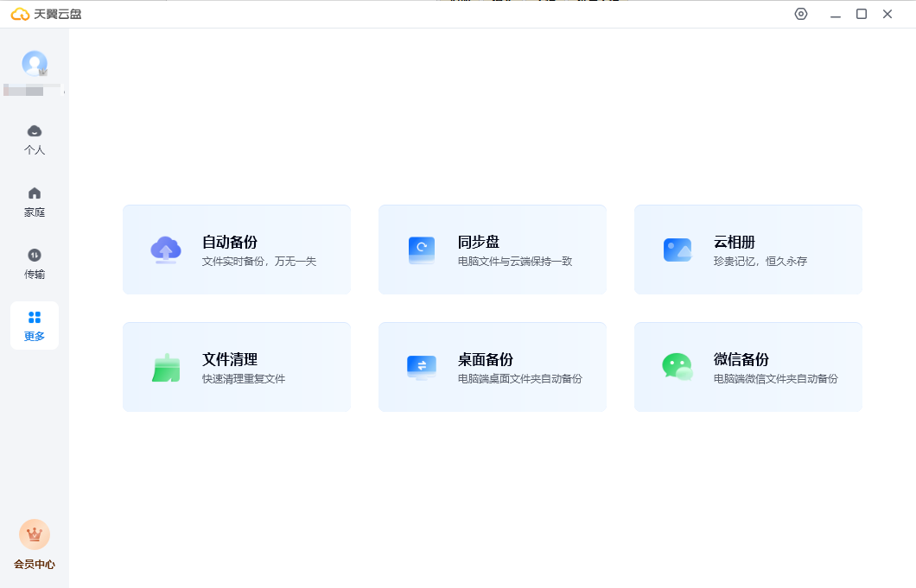
Task: Click the 同步盘 sync icon
Action: 422,250
